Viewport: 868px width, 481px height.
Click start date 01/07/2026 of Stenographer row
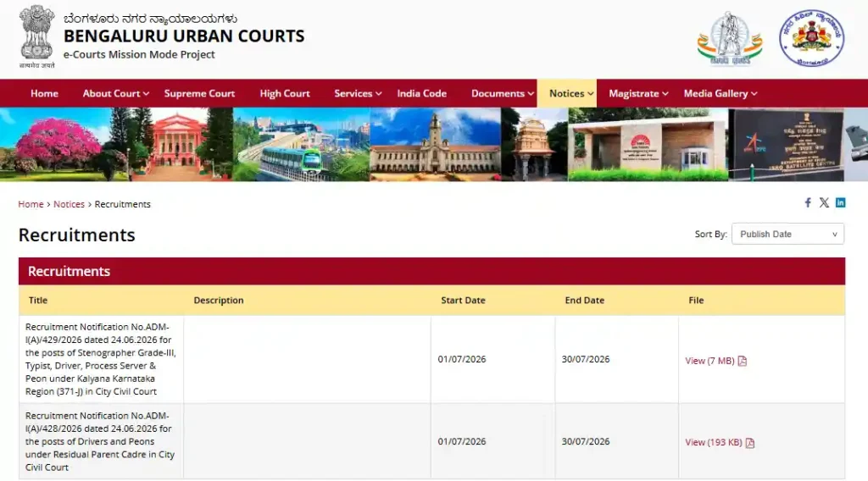pos(462,359)
